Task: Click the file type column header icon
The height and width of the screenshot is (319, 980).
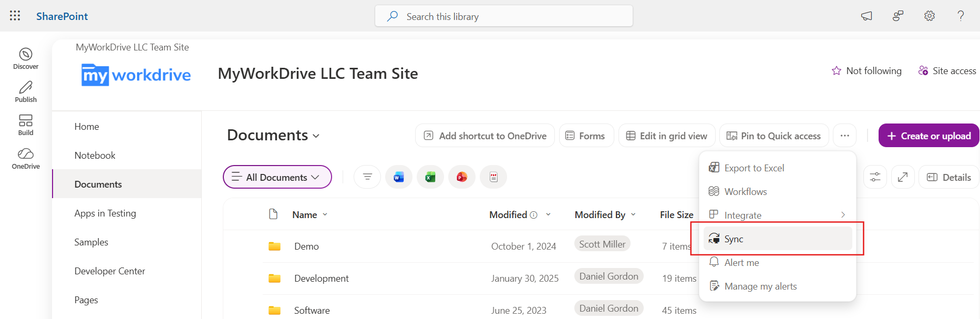Action: (273, 214)
